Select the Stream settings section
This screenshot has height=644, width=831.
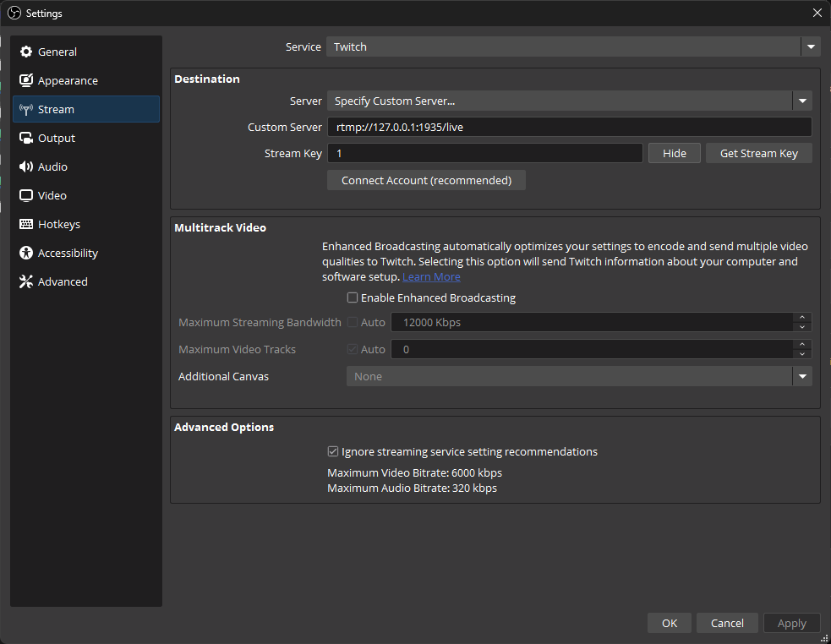[86, 109]
